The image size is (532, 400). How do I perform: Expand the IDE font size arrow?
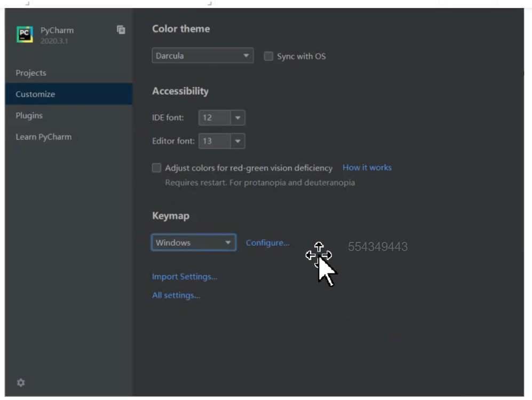coord(237,118)
